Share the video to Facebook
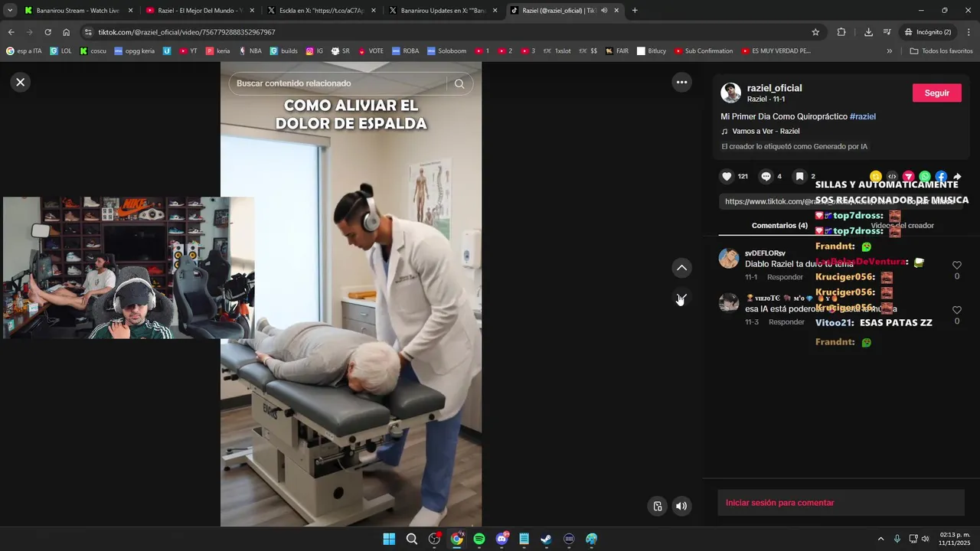 pyautogui.click(x=941, y=177)
